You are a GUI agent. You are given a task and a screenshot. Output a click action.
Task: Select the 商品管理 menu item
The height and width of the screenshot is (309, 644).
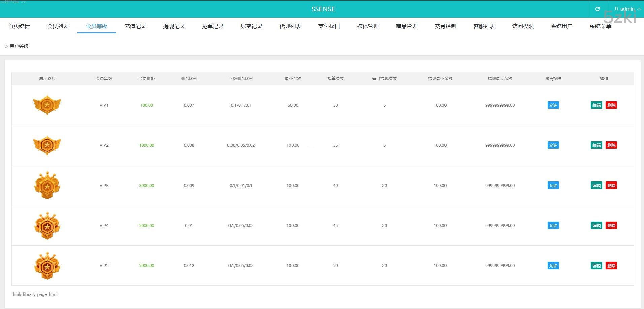point(406,26)
